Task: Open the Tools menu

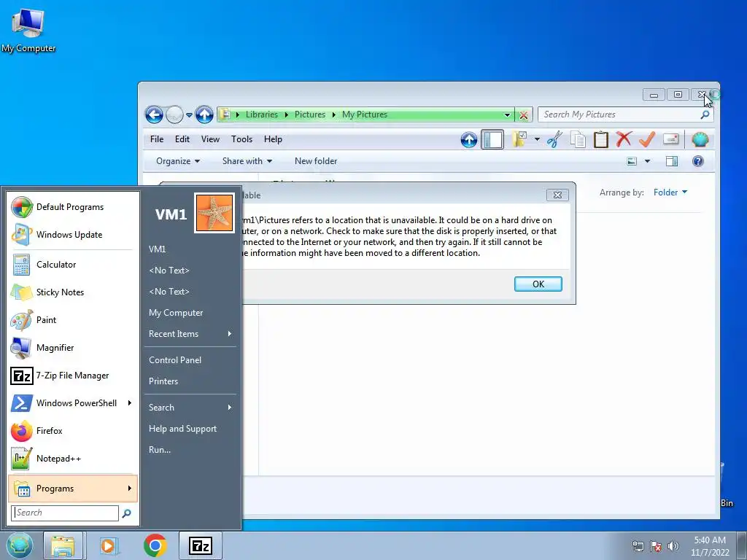Action: click(241, 139)
